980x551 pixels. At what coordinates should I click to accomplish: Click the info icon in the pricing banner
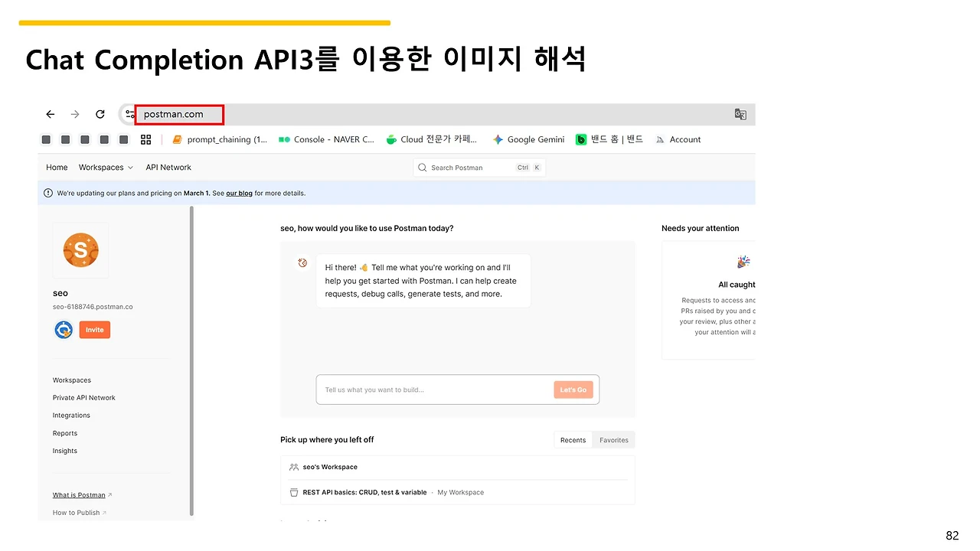48,194
